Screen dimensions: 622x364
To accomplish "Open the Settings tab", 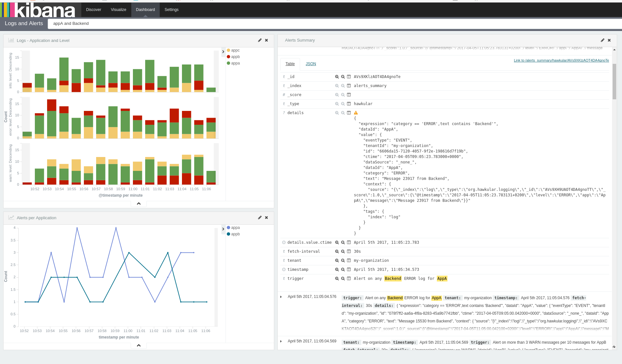I will [x=171, y=10].
